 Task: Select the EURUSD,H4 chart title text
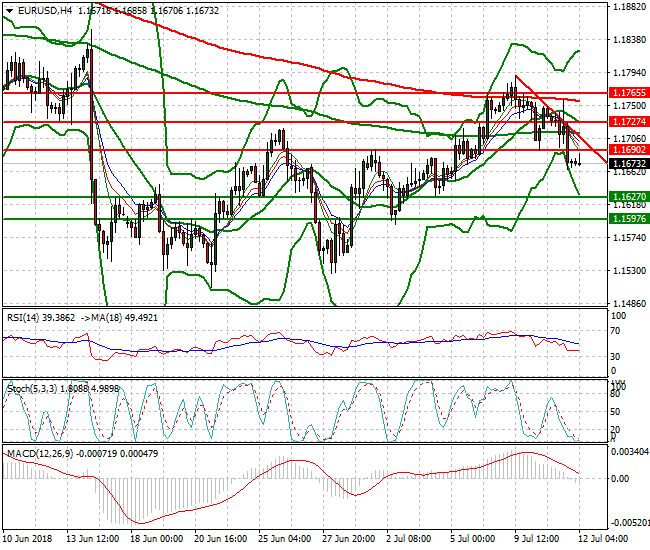pos(44,11)
